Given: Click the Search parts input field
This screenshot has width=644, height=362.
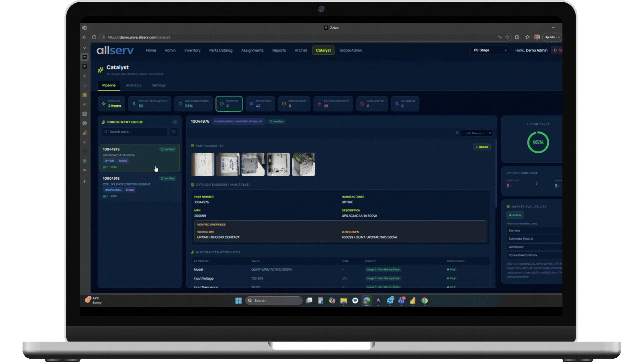Looking at the screenshot, I should pos(135,132).
